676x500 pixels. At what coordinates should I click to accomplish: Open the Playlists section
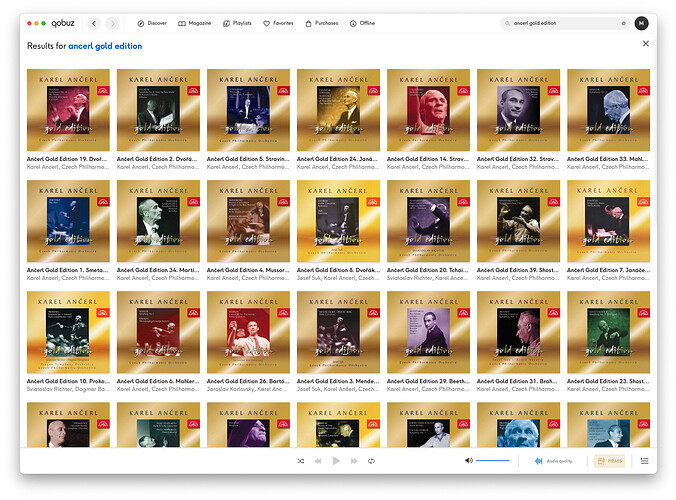coord(237,23)
